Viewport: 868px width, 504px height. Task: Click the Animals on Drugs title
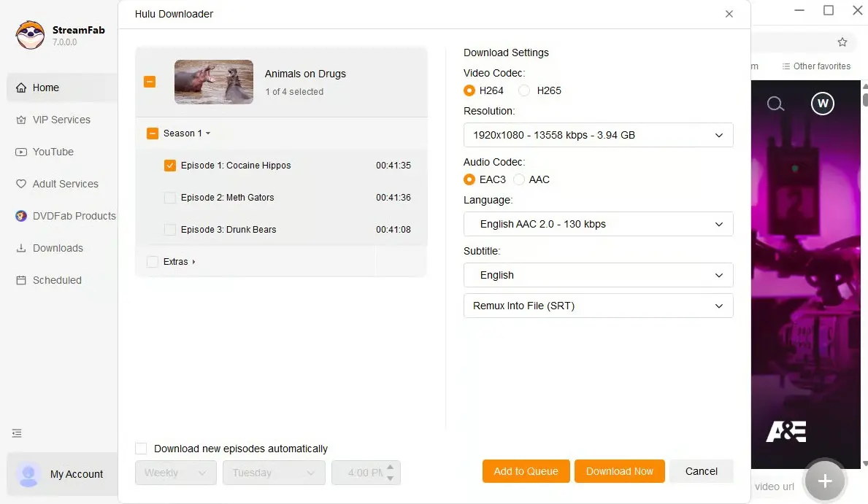[305, 74]
